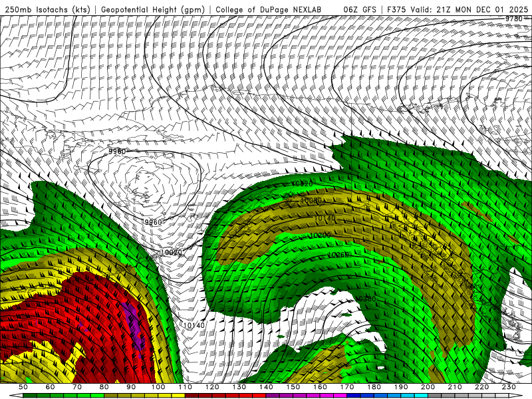
Task: Click the 10260 height contour label
Action: point(338,255)
